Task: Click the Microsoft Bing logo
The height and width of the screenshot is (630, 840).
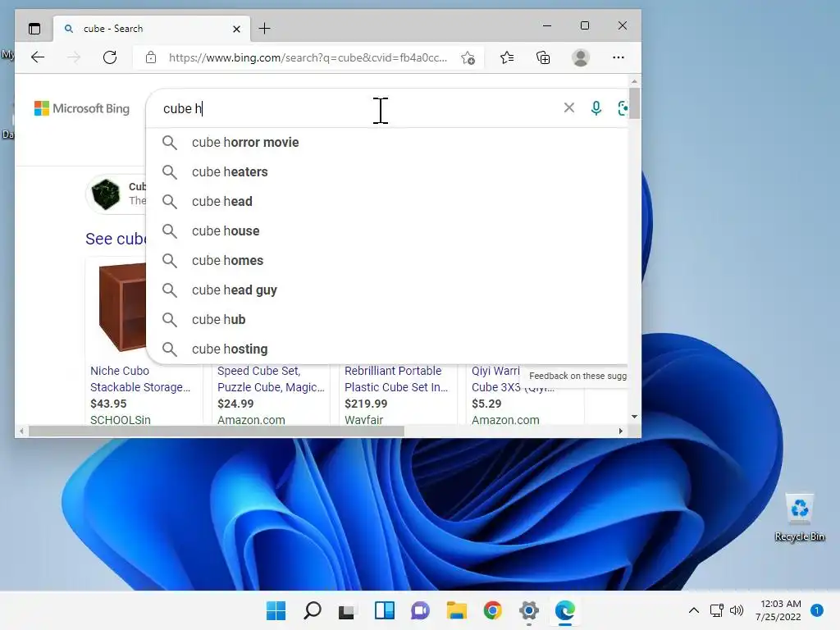Action: pyautogui.click(x=82, y=108)
